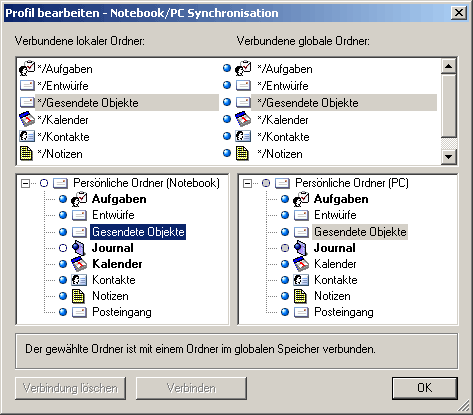Collapse the Persönliche Ordner (Notebook) tree

[25, 183]
